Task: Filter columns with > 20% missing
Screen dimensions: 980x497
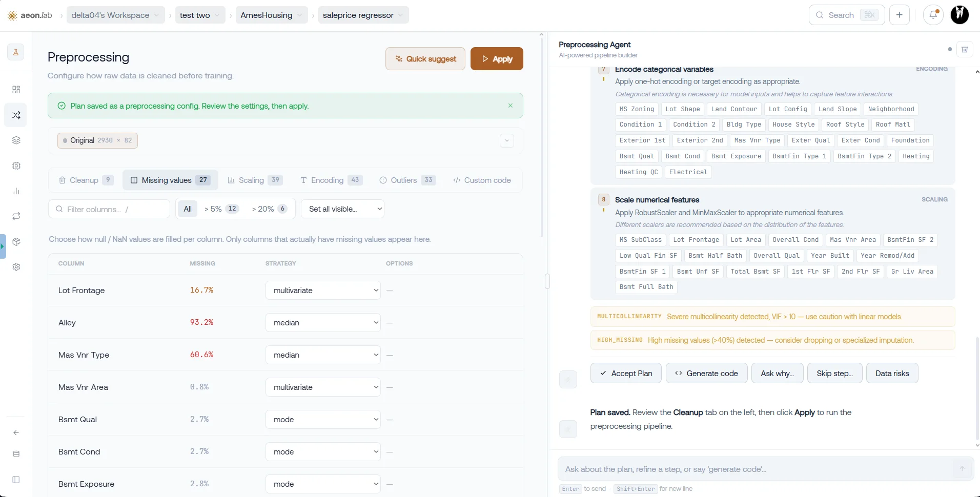Action: pos(270,209)
